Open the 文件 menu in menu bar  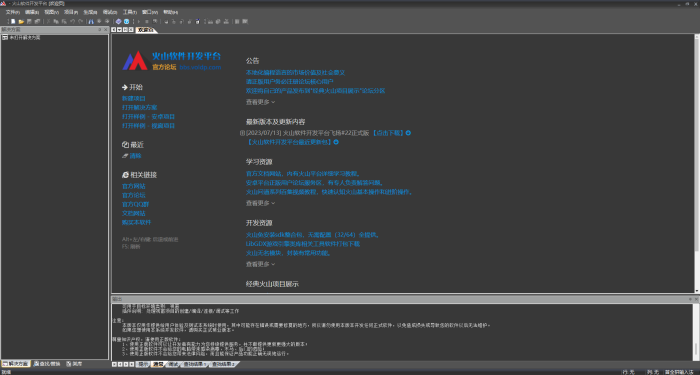[x=12, y=12]
